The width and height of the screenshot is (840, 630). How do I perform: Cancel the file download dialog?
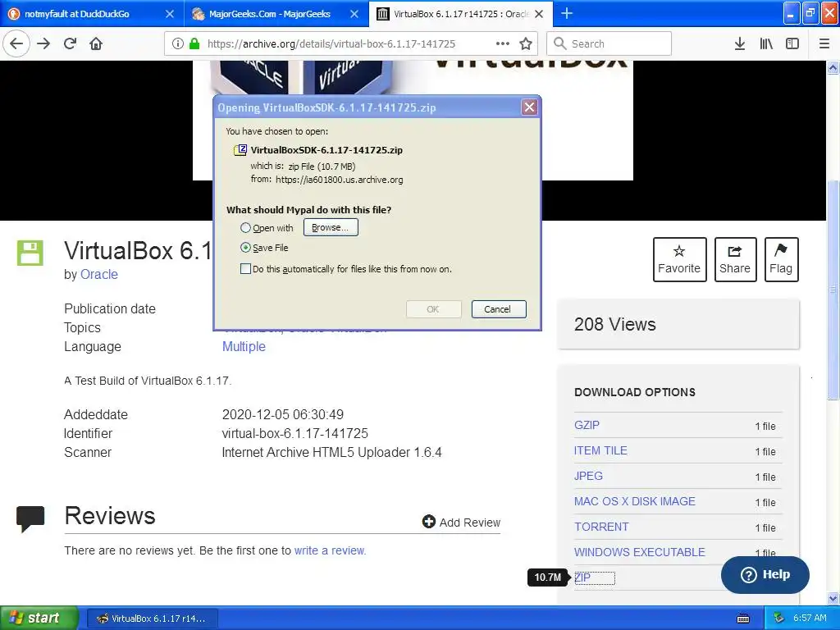pos(498,309)
